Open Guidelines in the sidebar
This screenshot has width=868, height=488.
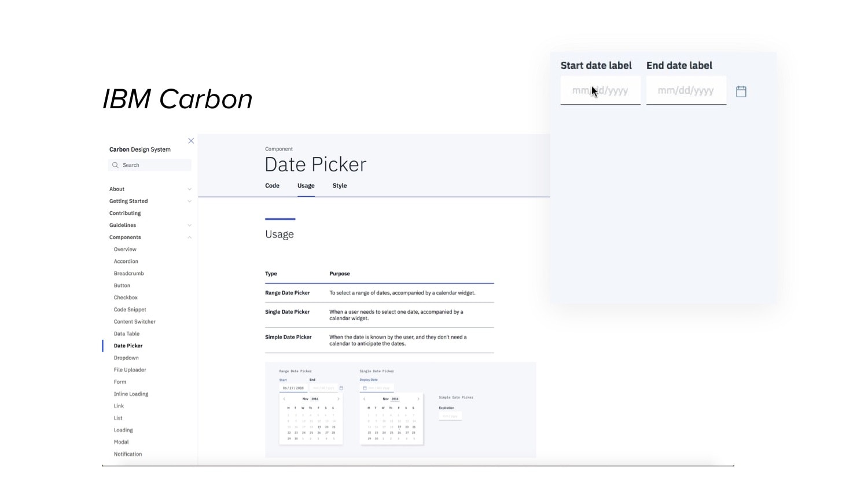pyautogui.click(x=123, y=225)
